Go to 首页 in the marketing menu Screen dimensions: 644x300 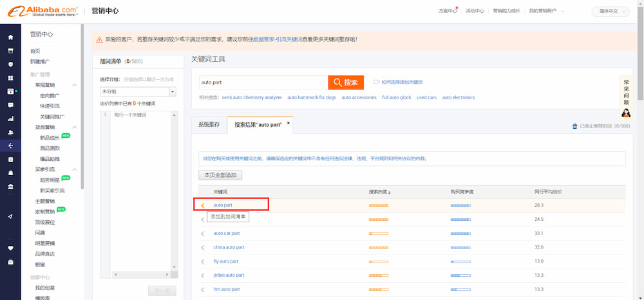35,52
